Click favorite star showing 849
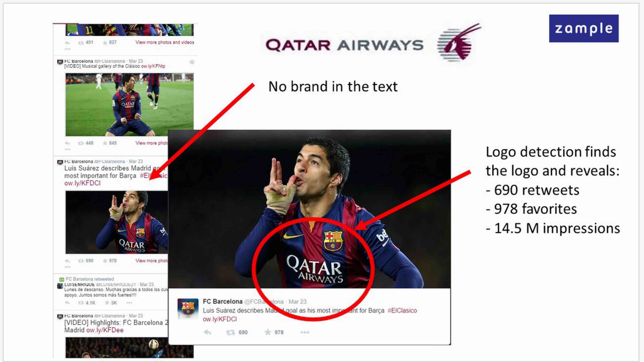The image size is (644, 362). 105,143
